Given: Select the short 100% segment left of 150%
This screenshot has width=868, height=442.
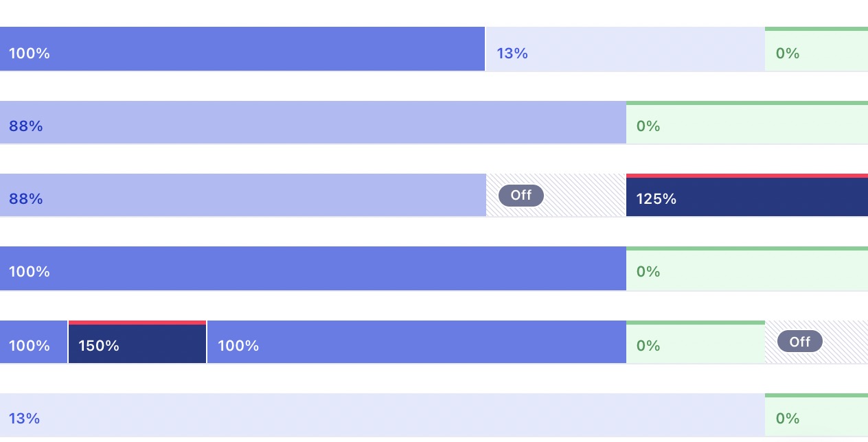Looking at the screenshot, I should (x=34, y=342).
